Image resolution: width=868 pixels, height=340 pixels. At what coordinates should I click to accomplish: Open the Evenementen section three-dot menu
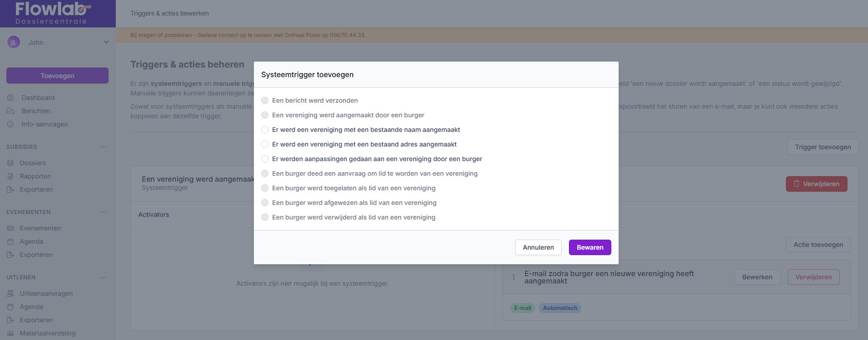[x=103, y=212]
